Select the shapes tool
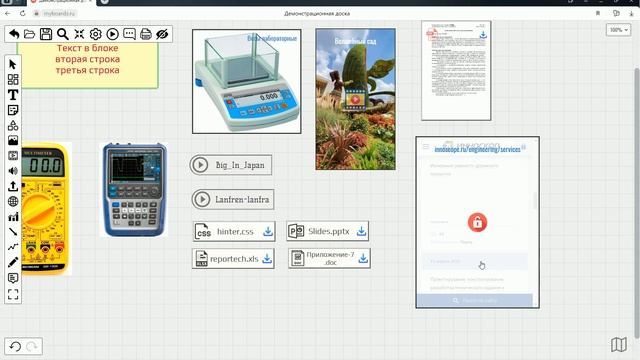The width and height of the screenshot is (640, 360). coord(13,125)
